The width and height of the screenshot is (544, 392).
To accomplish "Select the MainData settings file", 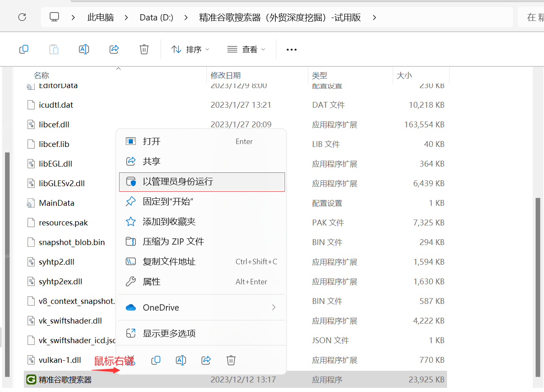I will point(56,203).
